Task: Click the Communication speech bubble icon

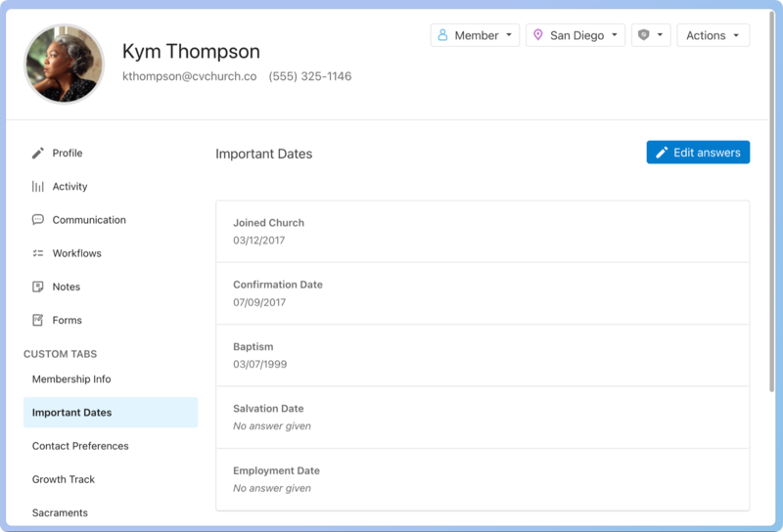Action: pyautogui.click(x=38, y=220)
